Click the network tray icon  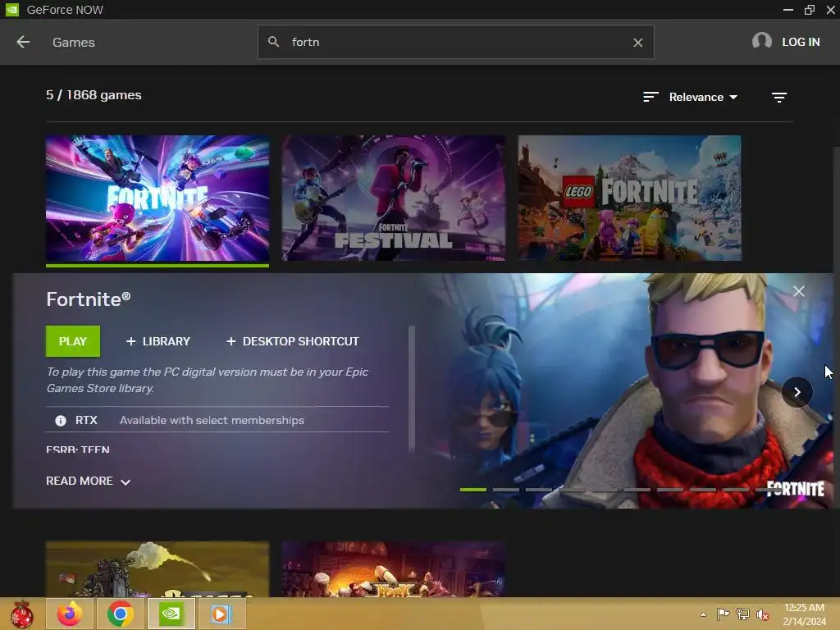point(743,614)
